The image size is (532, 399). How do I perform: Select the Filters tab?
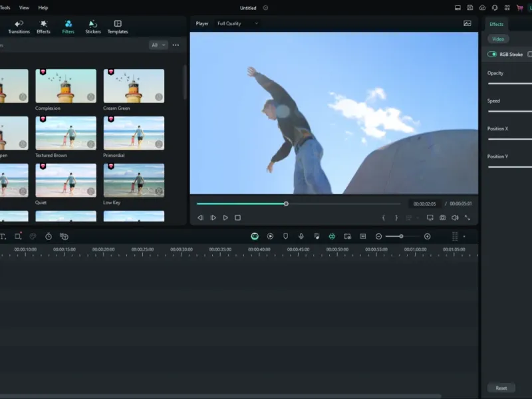68,27
